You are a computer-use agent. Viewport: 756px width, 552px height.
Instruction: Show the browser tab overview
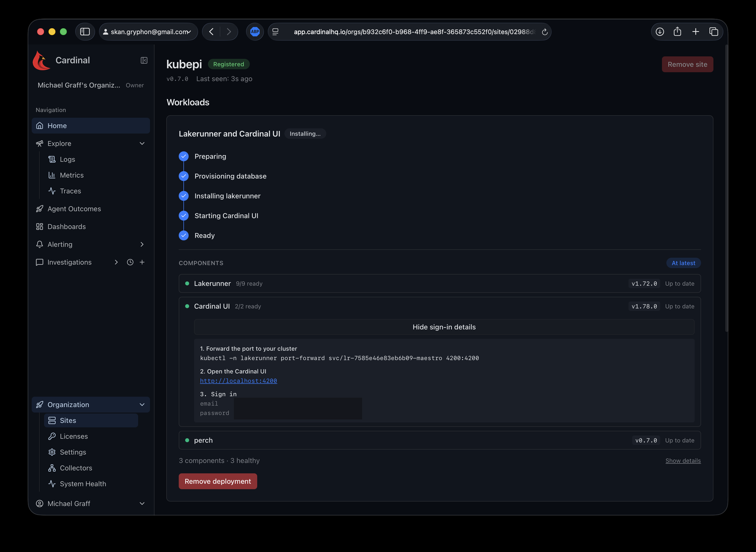(713, 32)
